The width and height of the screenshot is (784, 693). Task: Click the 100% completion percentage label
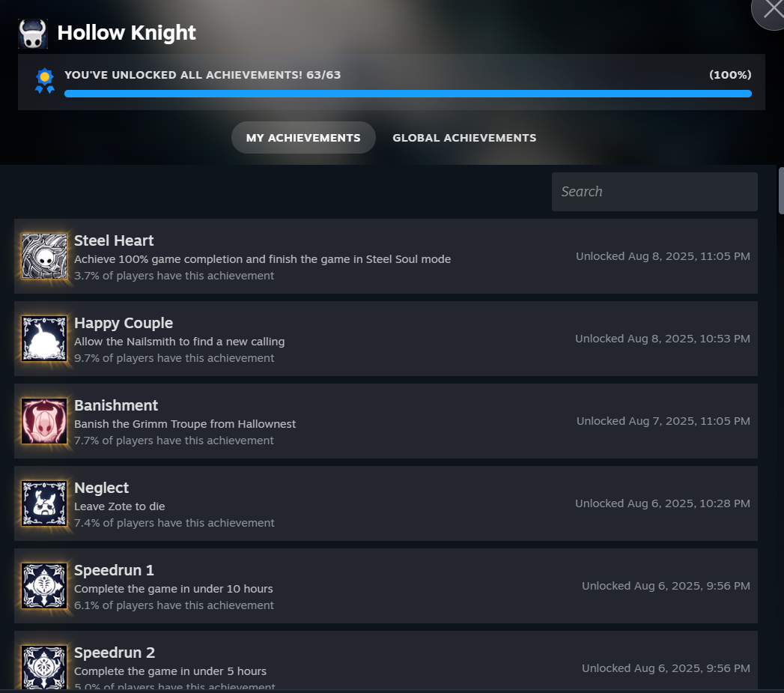(x=730, y=75)
